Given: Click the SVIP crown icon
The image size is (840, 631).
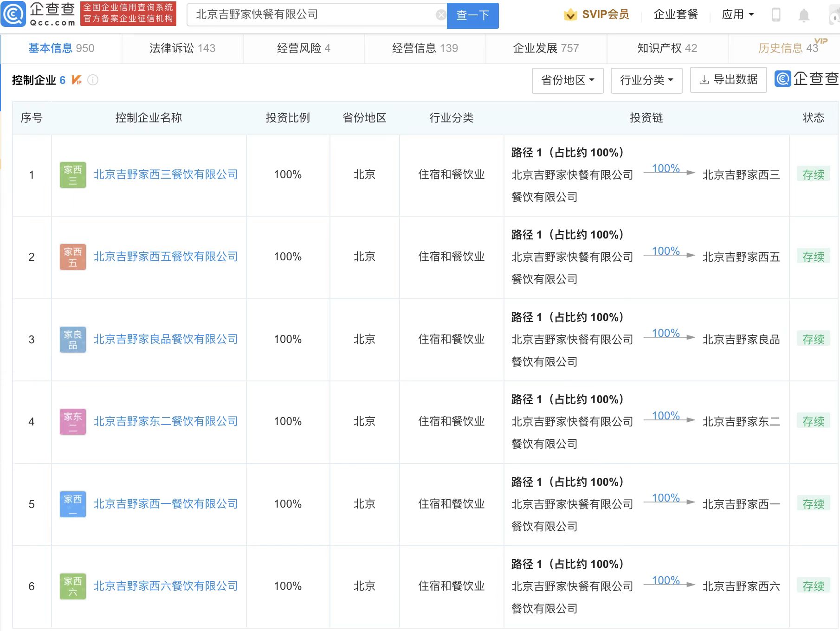Looking at the screenshot, I should tap(570, 15).
